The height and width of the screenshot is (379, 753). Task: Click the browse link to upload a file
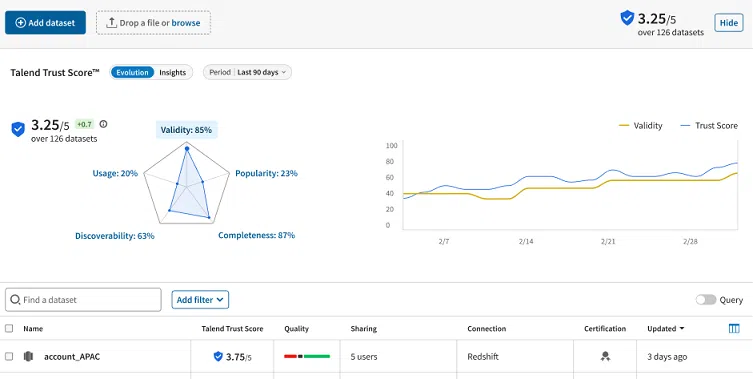(x=186, y=23)
